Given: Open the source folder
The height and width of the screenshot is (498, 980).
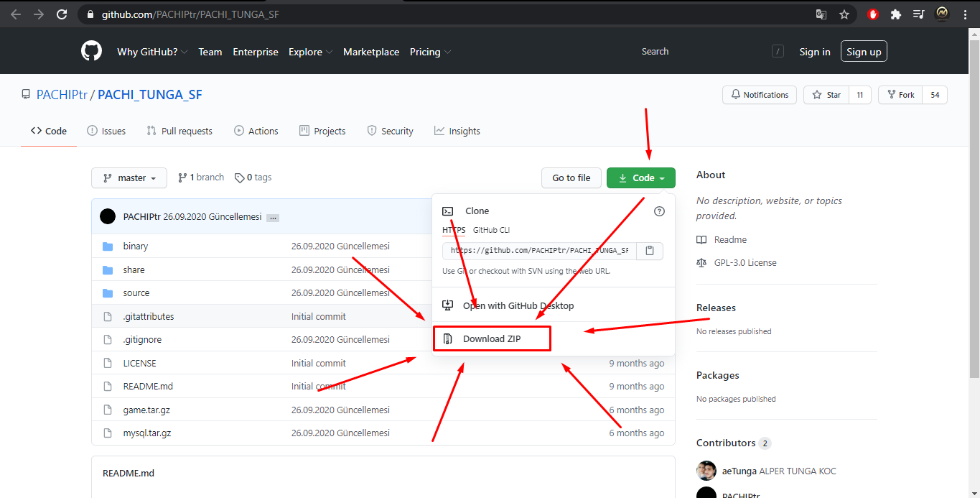Looking at the screenshot, I should click(x=136, y=292).
